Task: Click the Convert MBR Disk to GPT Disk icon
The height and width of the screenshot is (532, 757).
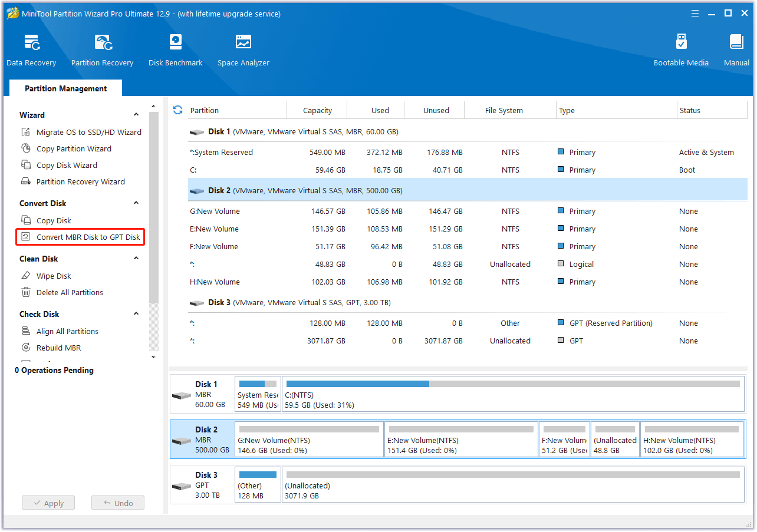Action: (x=25, y=237)
